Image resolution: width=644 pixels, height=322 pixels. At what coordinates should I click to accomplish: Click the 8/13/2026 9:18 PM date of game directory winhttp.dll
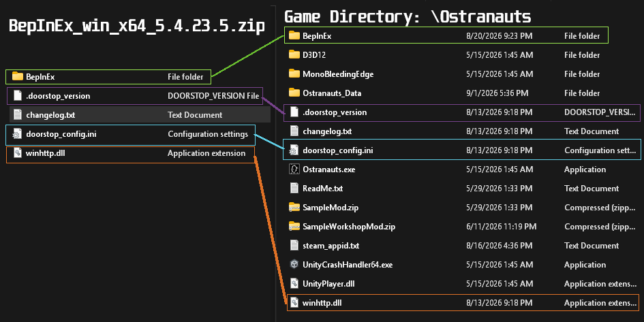pos(499,303)
